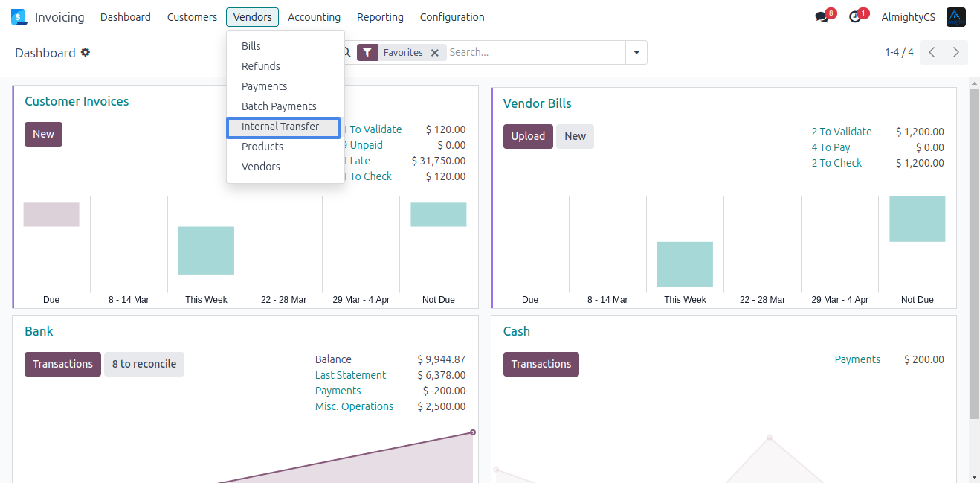Screen dimensions: 980x483
Task: Open the chat messages notification icon
Action: tap(822, 17)
